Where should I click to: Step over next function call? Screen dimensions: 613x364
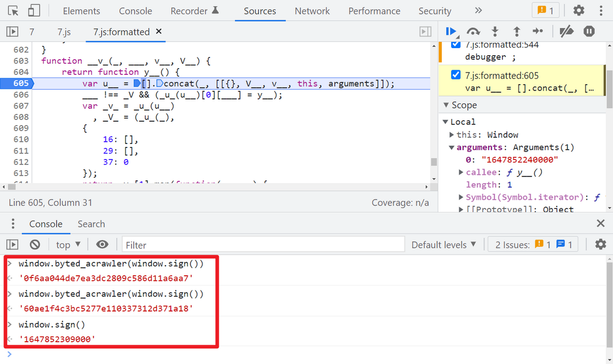tap(473, 31)
